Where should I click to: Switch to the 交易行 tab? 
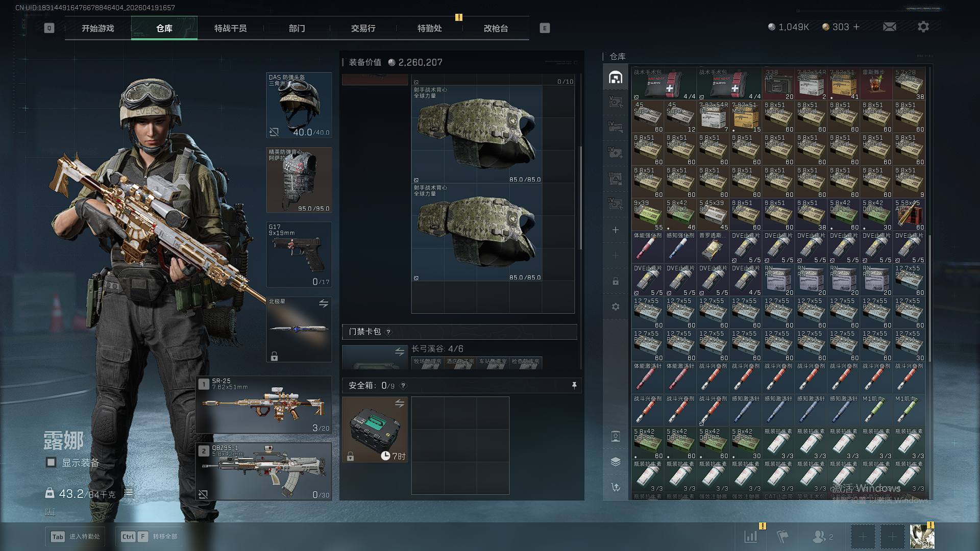[x=363, y=28]
